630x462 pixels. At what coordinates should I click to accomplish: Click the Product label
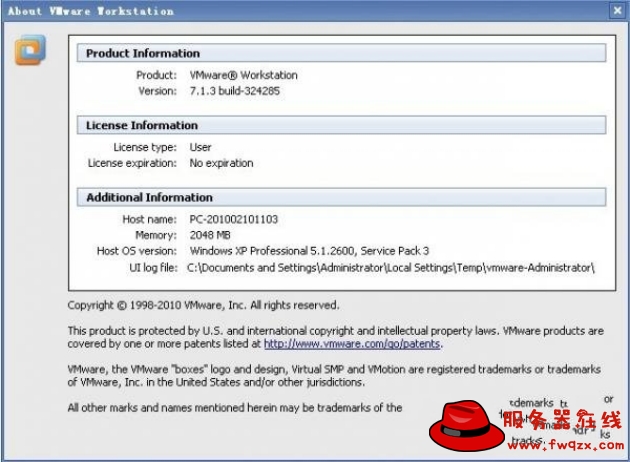pos(156,75)
